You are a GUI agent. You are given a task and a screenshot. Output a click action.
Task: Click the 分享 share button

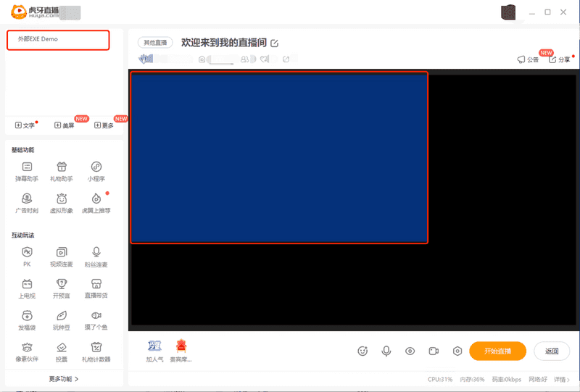pos(559,59)
